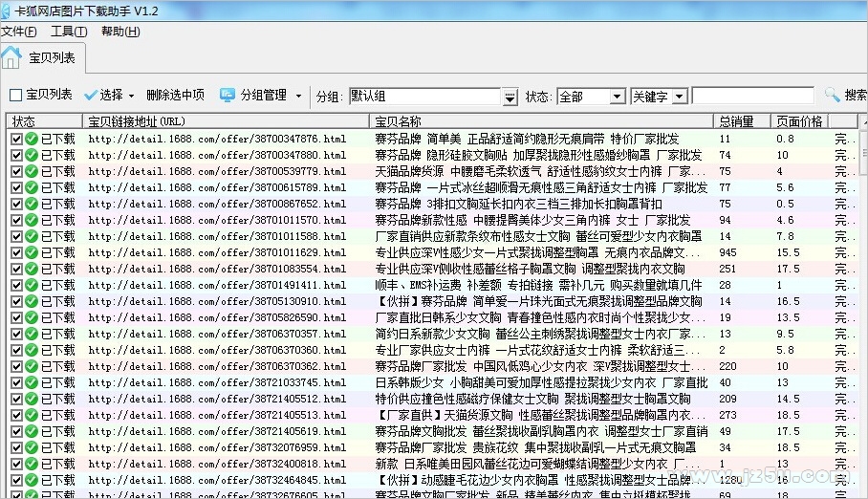The image size is (868, 499).
Task: Sort by 总销量 column header
Action: click(x=743, y=121)
